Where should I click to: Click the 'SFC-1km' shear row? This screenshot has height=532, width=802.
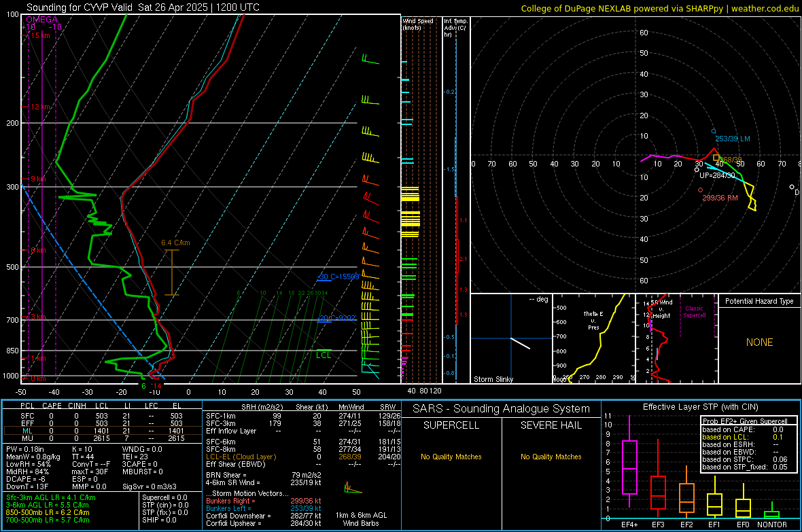pos(303,416)
